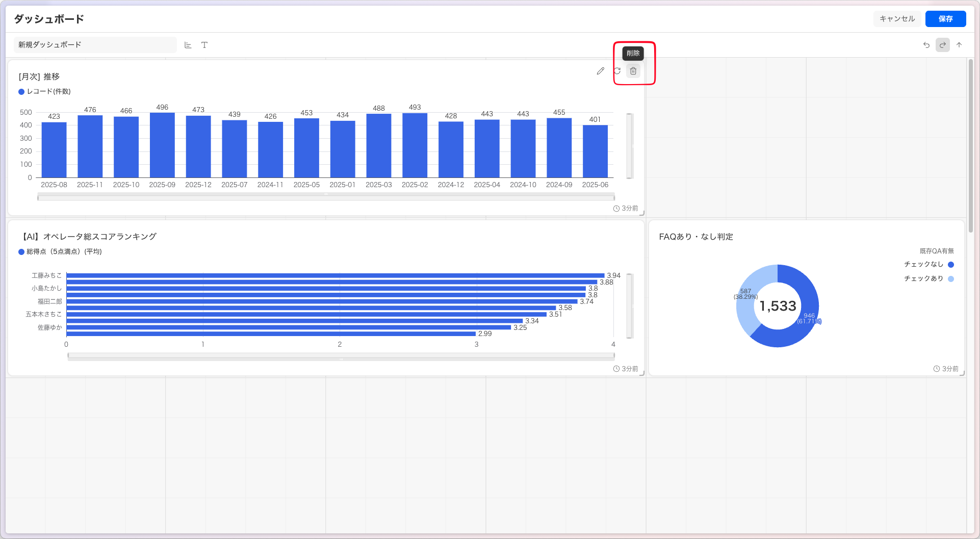Click the 工藤みちこ bar with 3.94

336,275
